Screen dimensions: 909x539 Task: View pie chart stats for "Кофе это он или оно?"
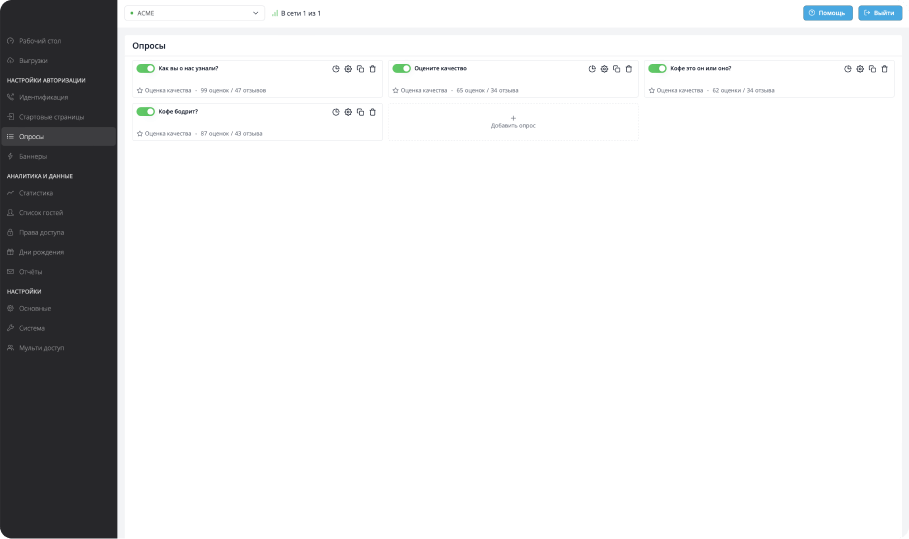point(848,69)
